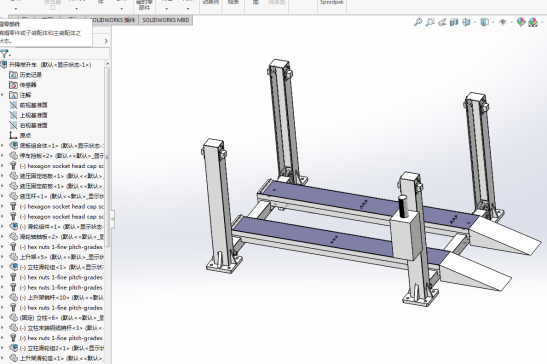This screenshot has height=364, width=547.
Task: Open Edit Appearance color ball icon
Action: pyautogui.click(x=521, y=22)
